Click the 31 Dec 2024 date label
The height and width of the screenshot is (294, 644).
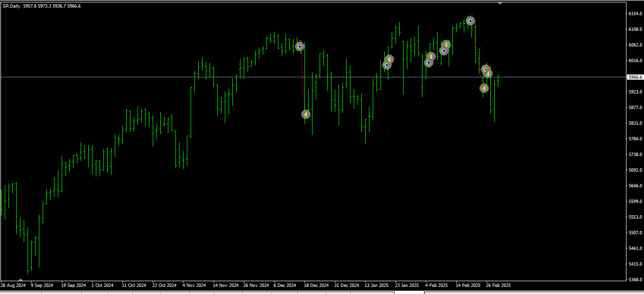pos(347,285)
